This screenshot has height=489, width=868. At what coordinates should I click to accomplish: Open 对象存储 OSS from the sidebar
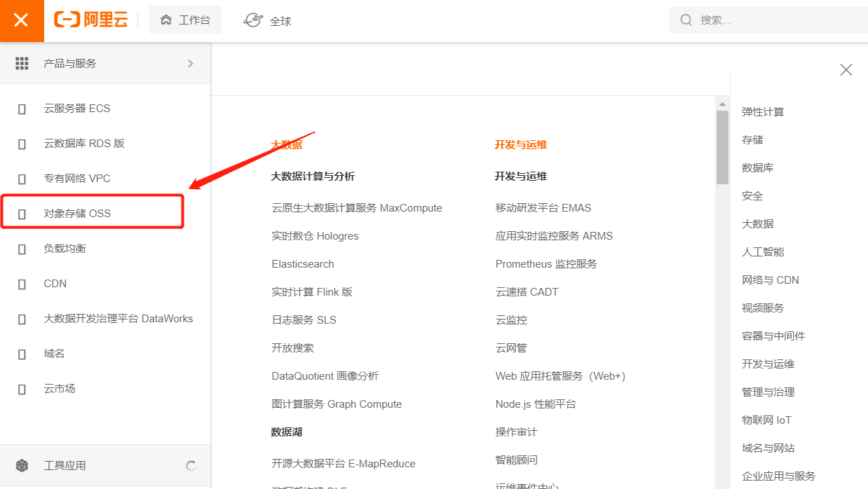[22, 213]
